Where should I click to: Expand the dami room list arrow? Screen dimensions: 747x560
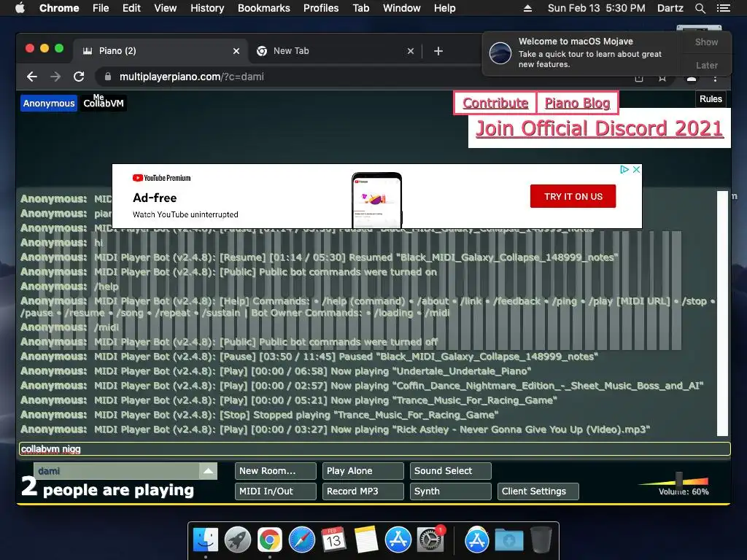[x=208, y=471]
